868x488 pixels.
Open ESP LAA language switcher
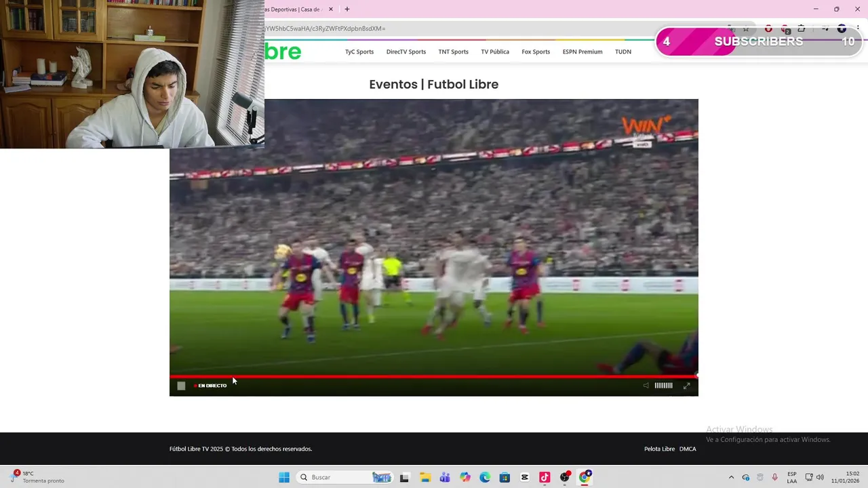coord(792,477)
